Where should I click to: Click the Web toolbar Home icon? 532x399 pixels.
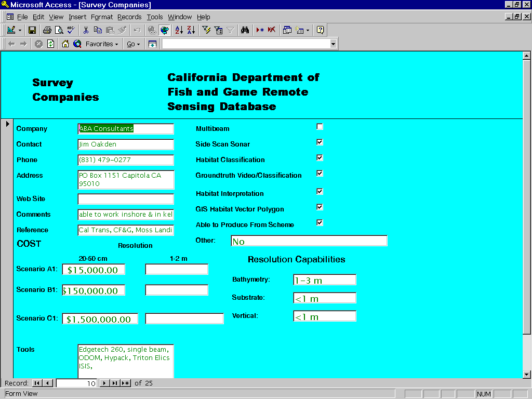[65, 44]
